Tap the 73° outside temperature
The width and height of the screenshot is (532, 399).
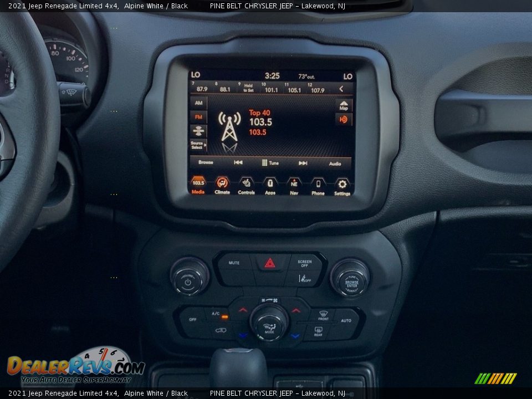coord(306,76)
